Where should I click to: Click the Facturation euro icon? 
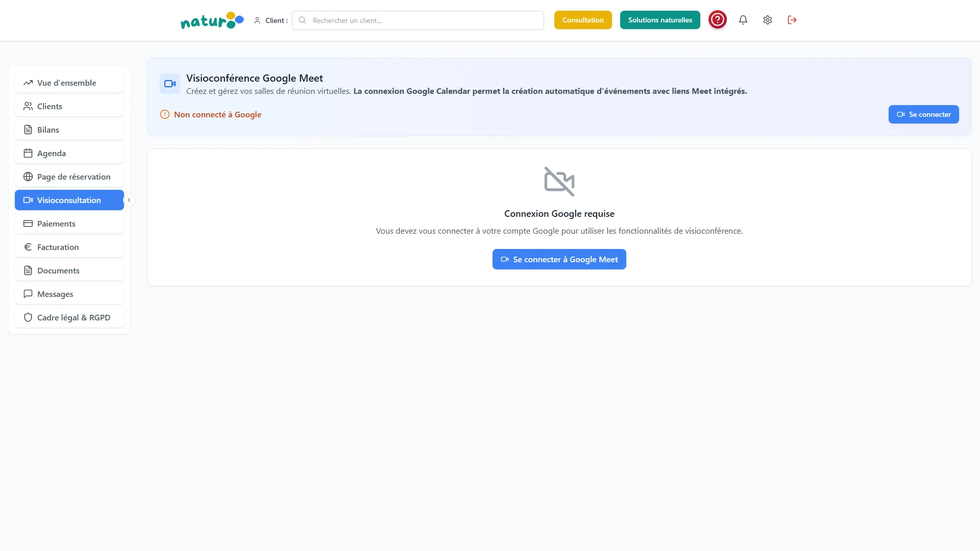(x=28, y=247)
